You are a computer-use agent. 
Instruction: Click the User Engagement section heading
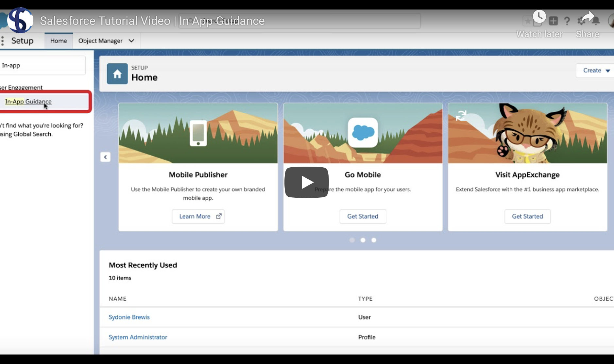tap(21, 88)
